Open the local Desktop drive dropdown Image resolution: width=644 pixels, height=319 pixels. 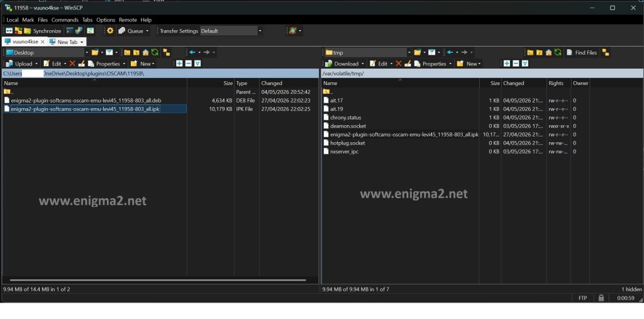tap(87, 53)
